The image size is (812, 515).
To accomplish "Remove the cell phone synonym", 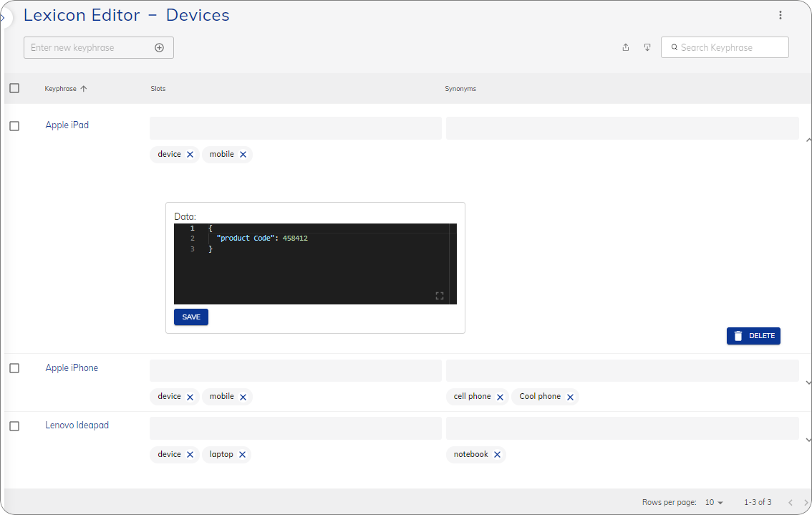I will tap(501, 397).
